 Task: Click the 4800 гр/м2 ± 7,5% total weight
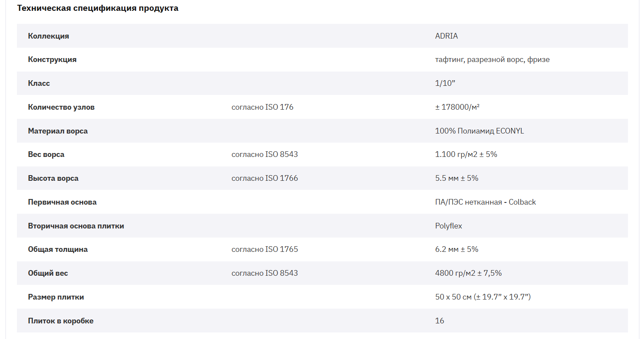tap(468, 273)
